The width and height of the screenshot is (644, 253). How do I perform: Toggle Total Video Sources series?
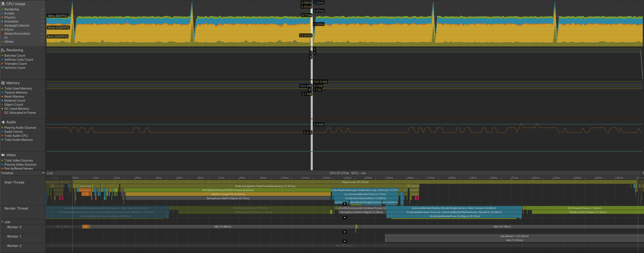[2, 160]
